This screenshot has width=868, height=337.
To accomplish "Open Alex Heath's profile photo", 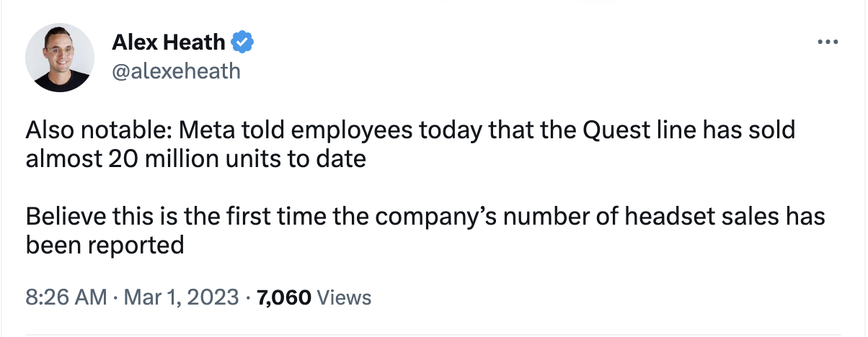I will (61, 57).
